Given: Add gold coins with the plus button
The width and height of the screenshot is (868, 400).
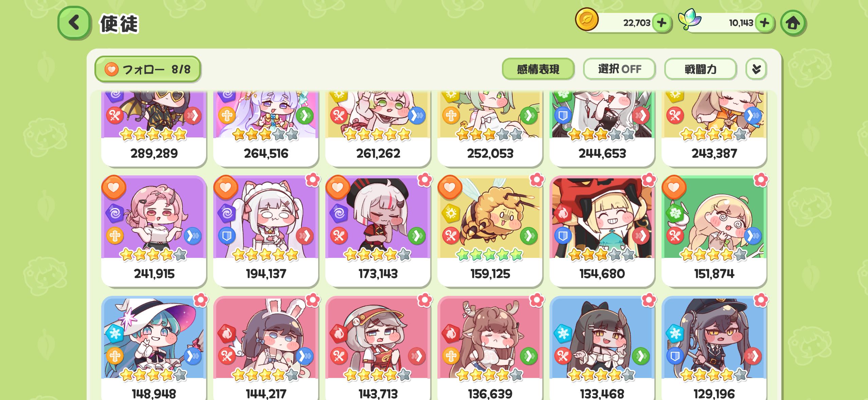Looking at the screenshot, I should pos(662,23).
